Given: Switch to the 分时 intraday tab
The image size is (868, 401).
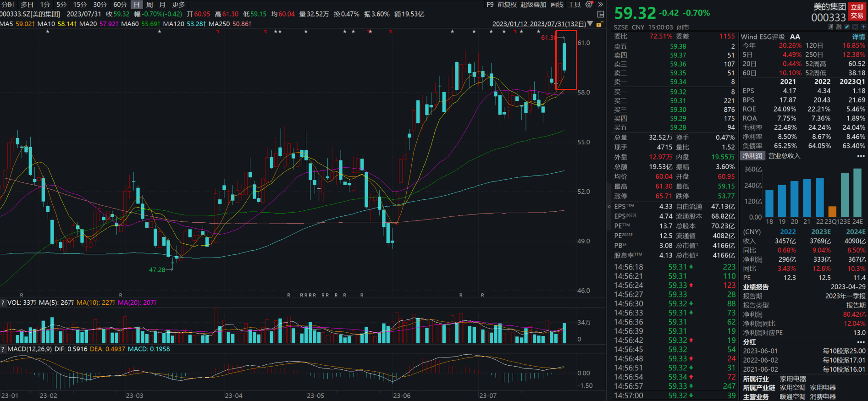Looking at the screenshot, I should tap(8, 5).
